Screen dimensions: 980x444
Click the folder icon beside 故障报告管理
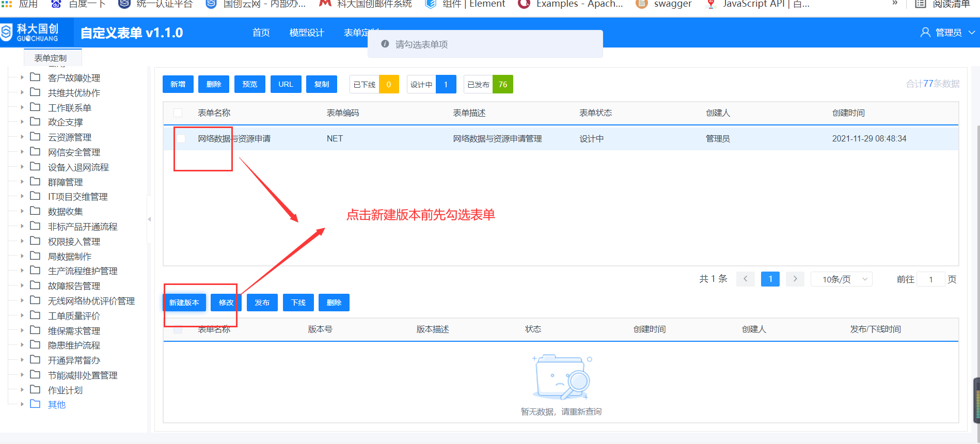(35, 286)
